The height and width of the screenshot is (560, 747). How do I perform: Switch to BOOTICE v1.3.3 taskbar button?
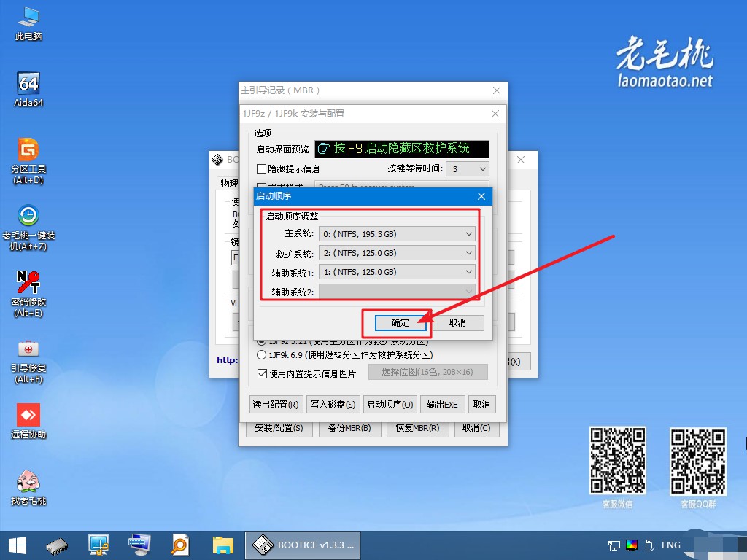[x=303, y=545]
